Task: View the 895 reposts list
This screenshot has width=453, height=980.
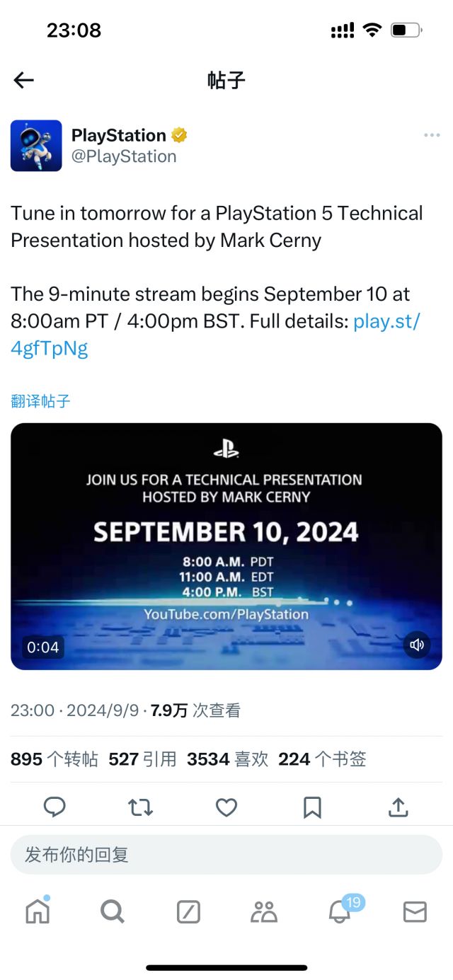Action: 55,760
